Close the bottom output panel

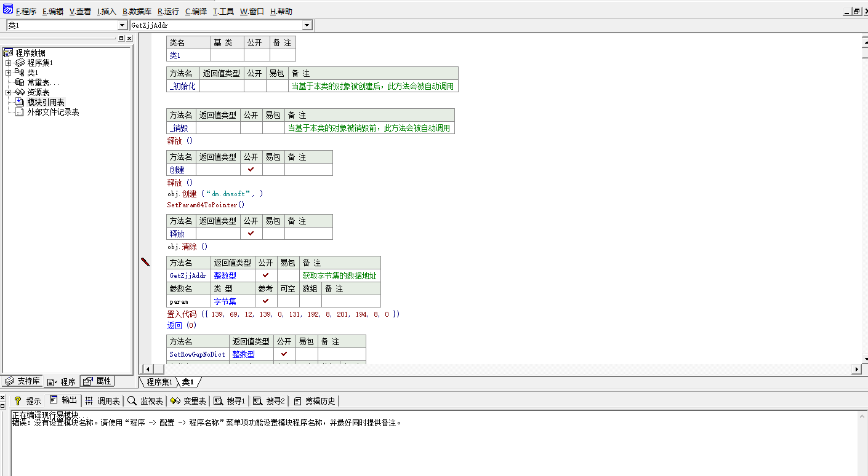2,398
